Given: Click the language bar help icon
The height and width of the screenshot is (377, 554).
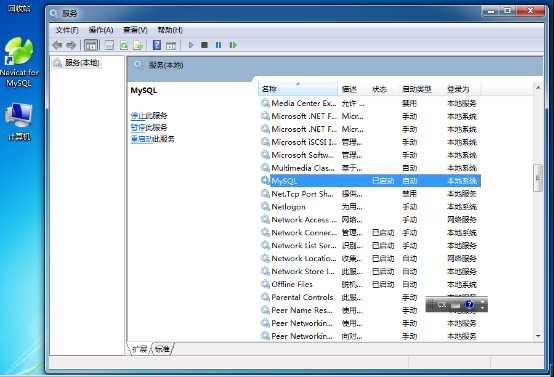Looking at the screenshot, I should tap(469, 304).
